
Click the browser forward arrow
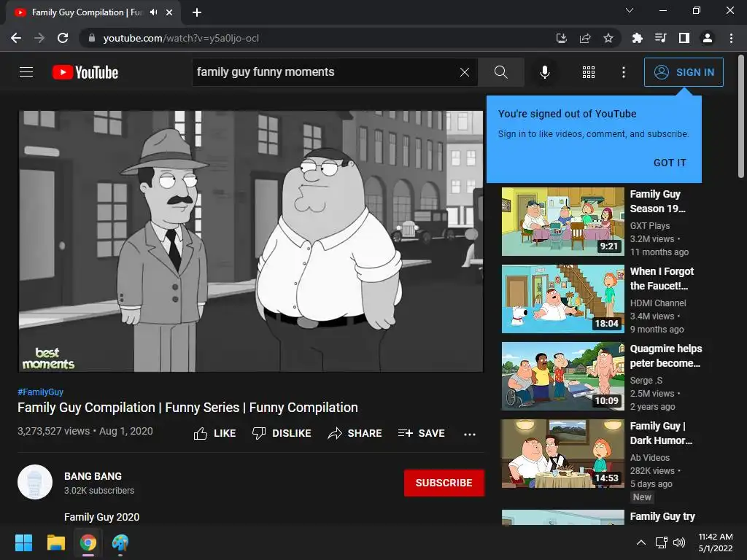point(39,38)
